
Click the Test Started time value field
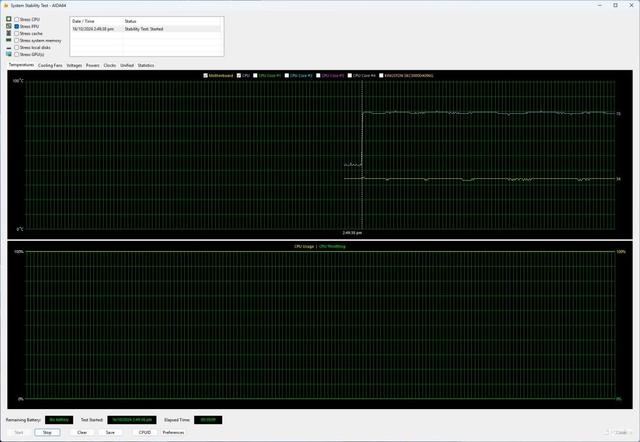[x=132, y=420]
